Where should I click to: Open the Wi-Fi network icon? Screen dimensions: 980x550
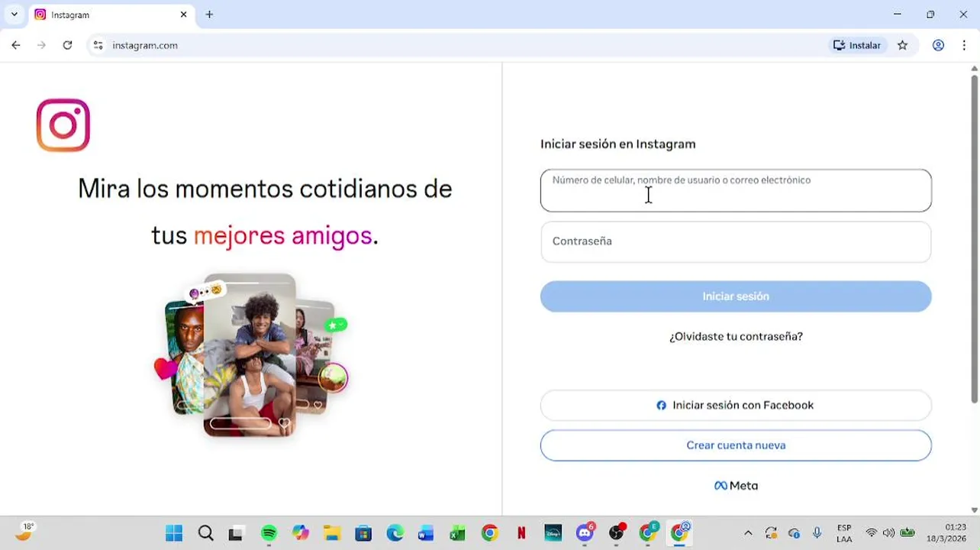point(871,533)
